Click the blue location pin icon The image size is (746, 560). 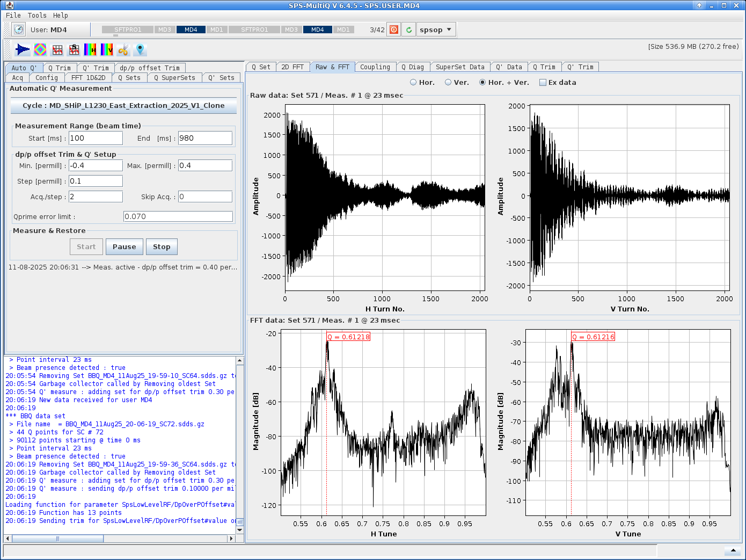pyautogui.click(x=140, y=50)
